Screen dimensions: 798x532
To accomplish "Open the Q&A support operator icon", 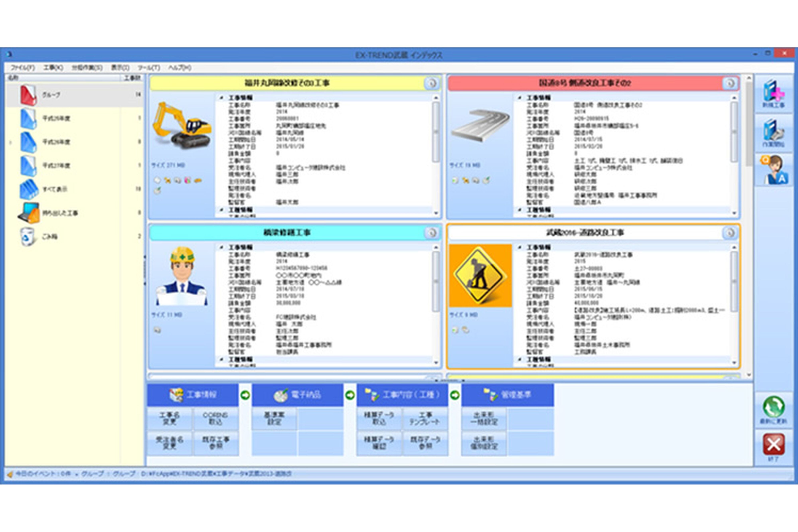I will [x=774, y=170].
